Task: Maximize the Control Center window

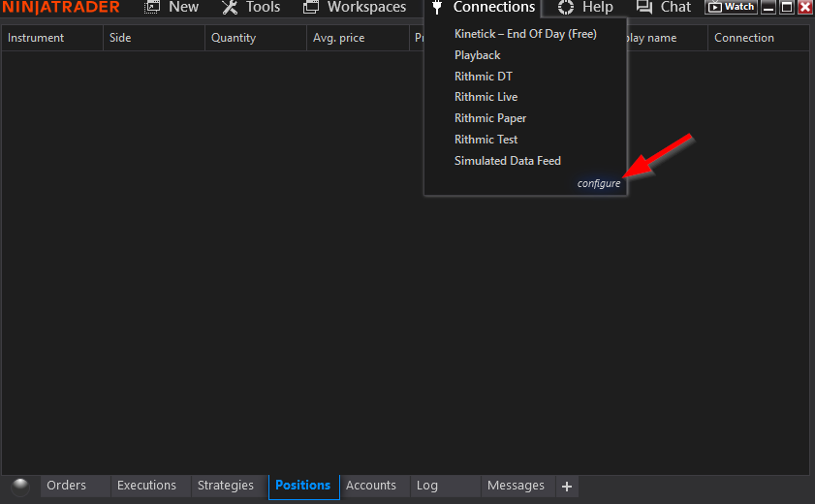Action: click(x=787, y=7)
